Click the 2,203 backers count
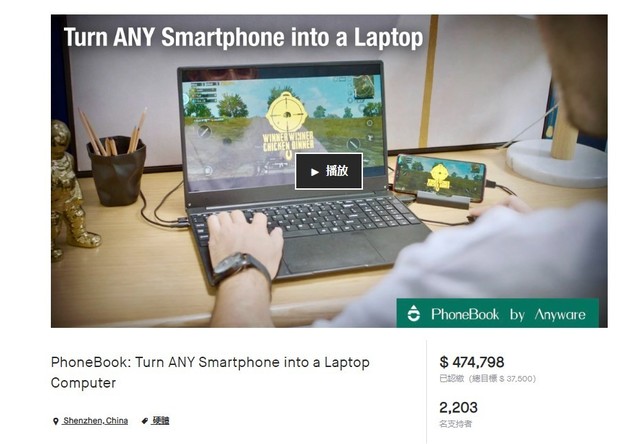Viewport: 640px width, 444px height. [x=458, y=407]
